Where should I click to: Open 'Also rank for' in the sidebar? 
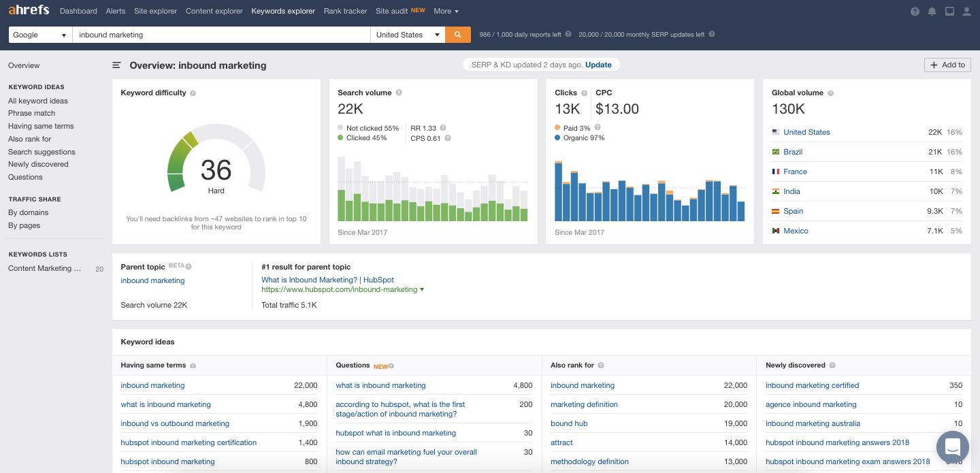click(30, 139)
